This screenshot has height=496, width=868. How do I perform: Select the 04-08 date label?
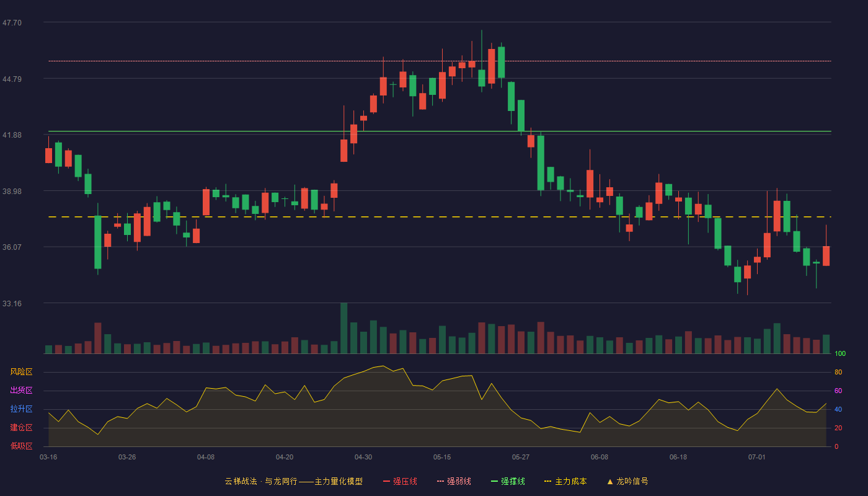coord(206,457)
